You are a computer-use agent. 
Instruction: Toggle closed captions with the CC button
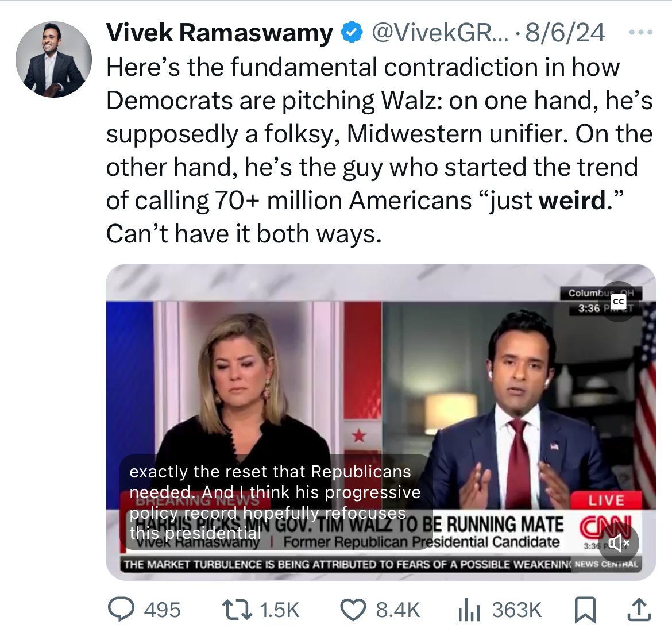[619, 302]
